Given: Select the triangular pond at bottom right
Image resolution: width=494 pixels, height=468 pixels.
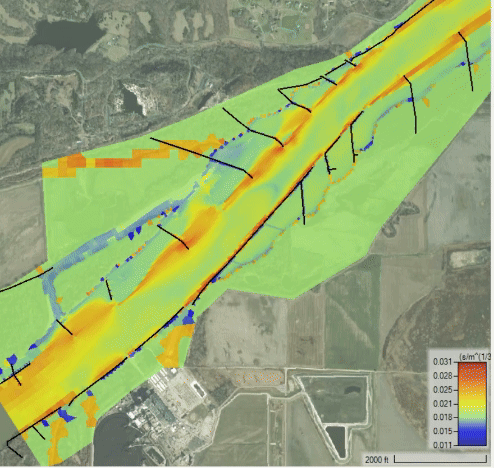Looking at the screenshot, I should (x=336, y=441).
